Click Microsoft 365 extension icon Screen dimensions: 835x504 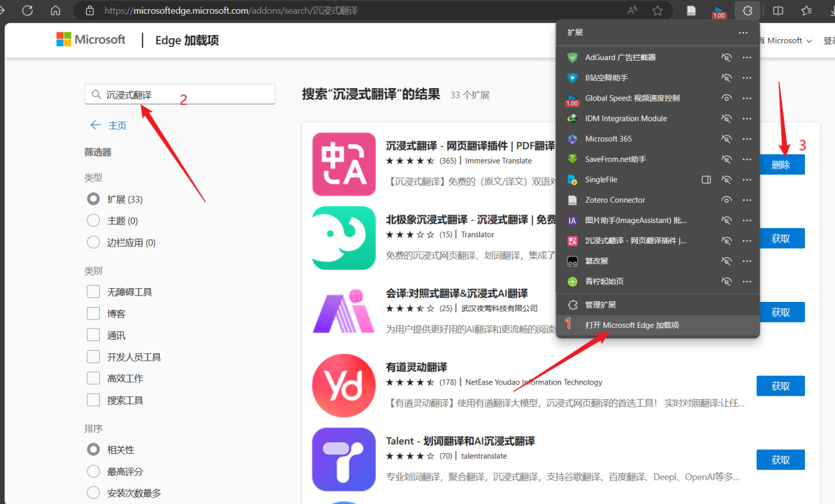(572, 139)
